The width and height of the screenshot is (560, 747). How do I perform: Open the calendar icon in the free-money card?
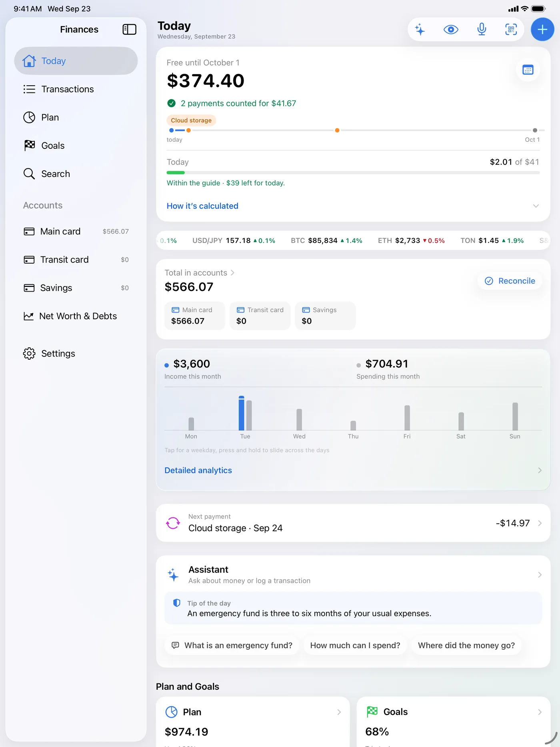click(528, 70)
